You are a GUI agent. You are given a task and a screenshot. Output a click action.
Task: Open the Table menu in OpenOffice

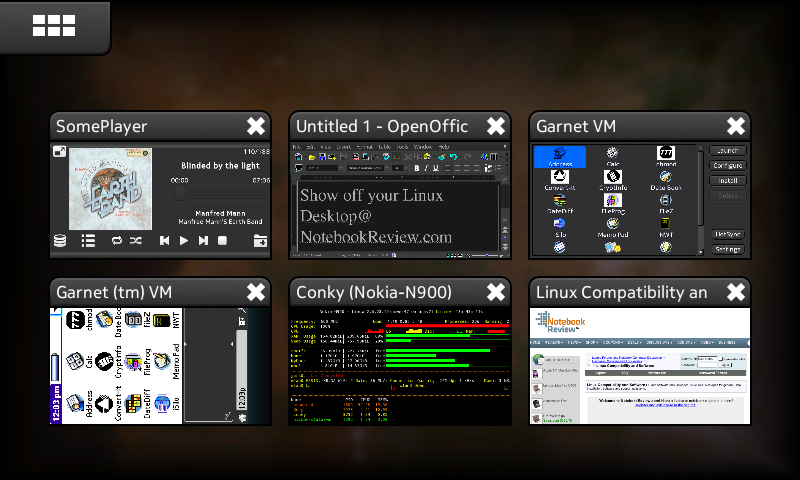385,147
